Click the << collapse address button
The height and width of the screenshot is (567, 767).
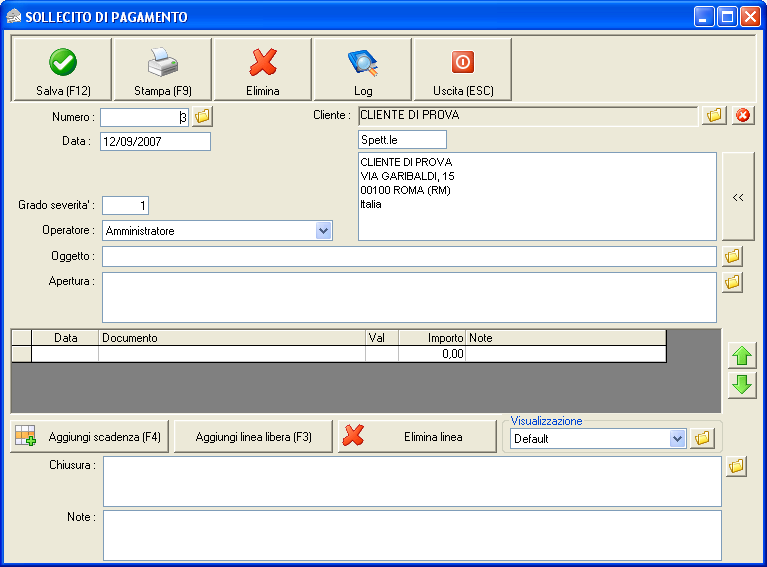[738, 197]
